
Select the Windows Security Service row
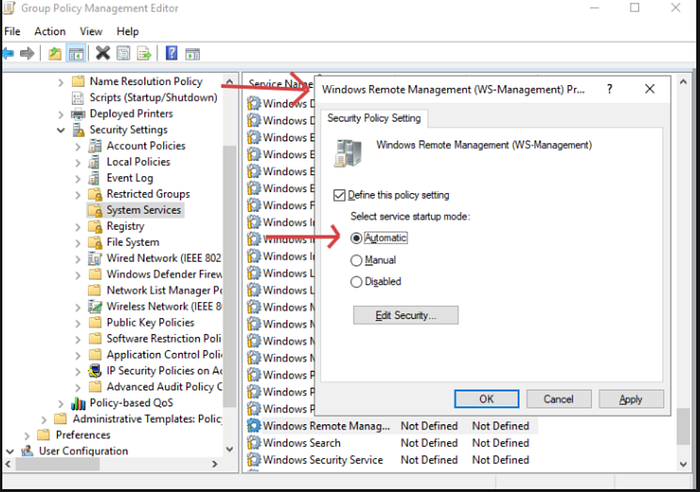(391, 460)
